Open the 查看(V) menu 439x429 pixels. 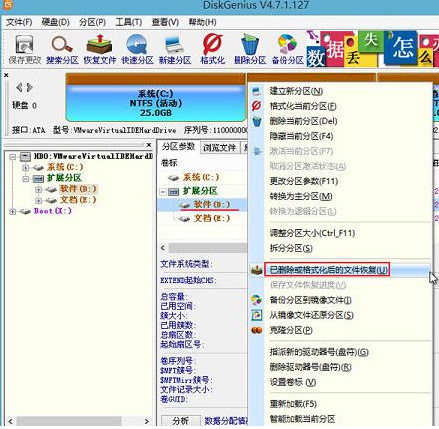tap(165, 22)
